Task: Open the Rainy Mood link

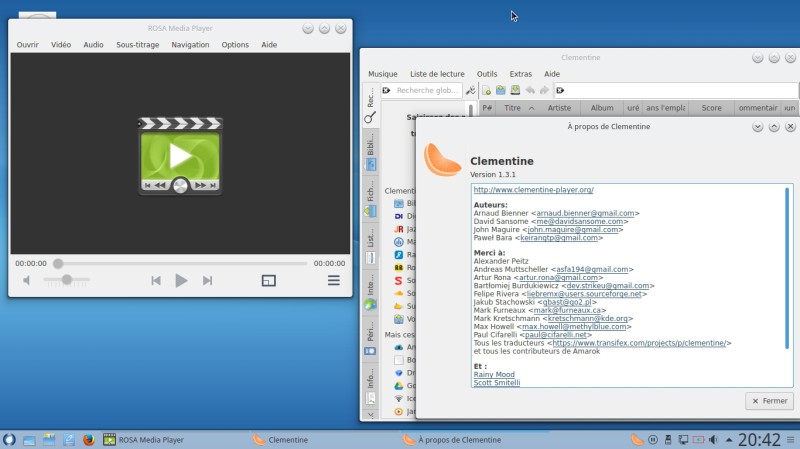Action: point(494,375)
